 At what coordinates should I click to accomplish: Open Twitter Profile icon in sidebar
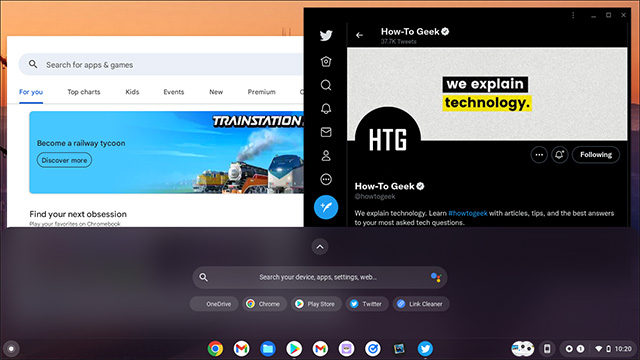pyautogui.click(x=326, y=156)
